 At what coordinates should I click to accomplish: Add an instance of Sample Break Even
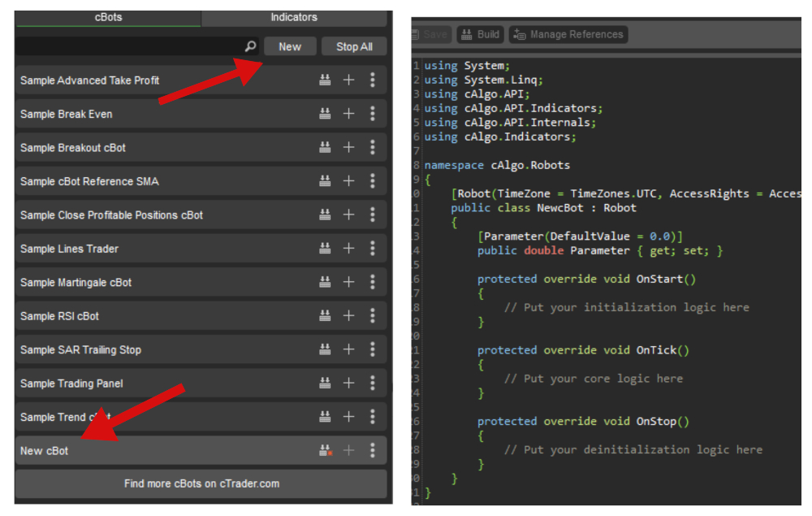coord(349,114)
